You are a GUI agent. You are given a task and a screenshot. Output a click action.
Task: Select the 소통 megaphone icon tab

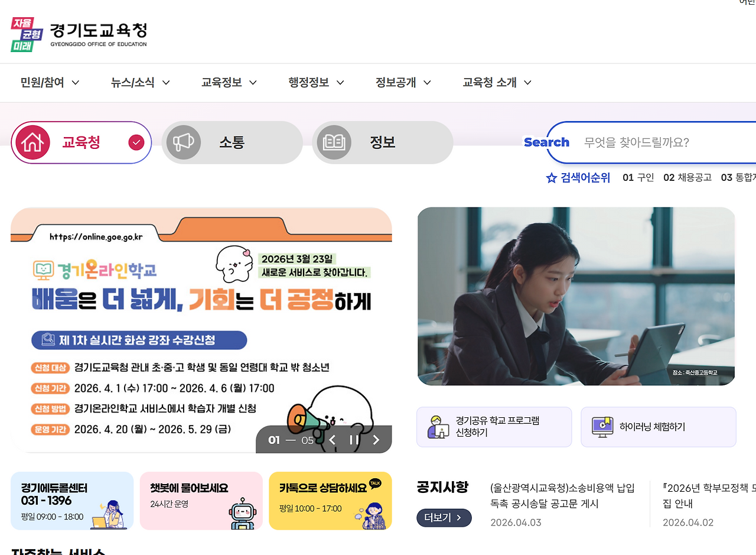232,142
